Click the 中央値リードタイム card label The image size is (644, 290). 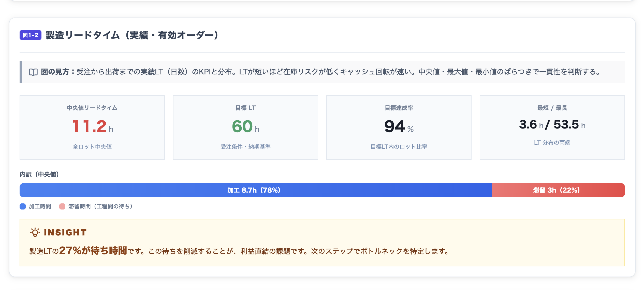tap(92, 108)
